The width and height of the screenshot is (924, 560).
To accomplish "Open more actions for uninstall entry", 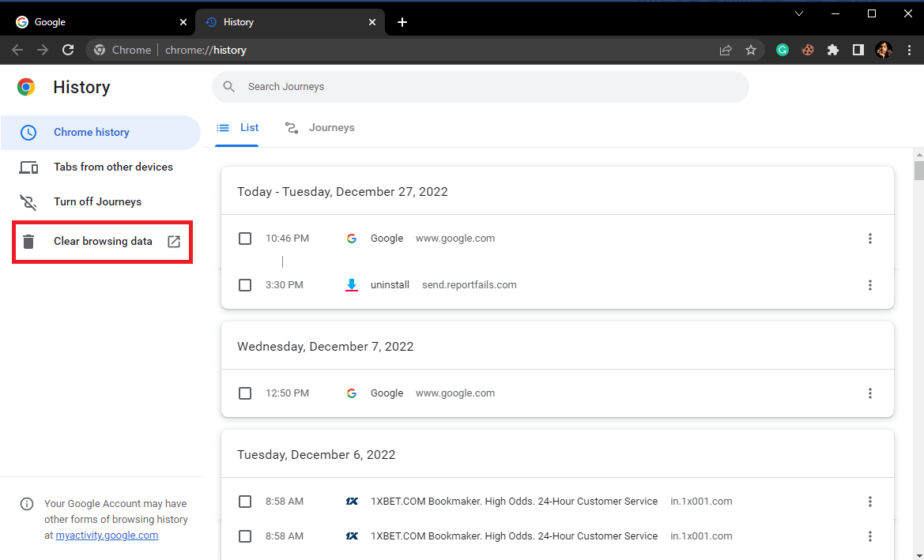I will (869, 285).
